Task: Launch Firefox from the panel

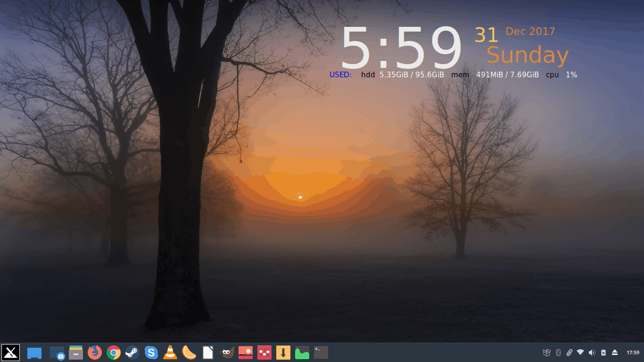Action: point(95,352)
